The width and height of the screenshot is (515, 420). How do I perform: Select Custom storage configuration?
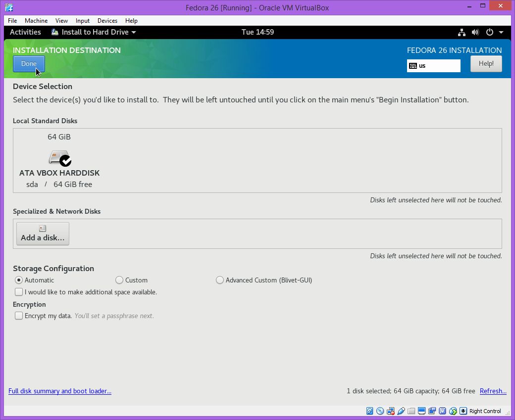(x=119, y=280)
